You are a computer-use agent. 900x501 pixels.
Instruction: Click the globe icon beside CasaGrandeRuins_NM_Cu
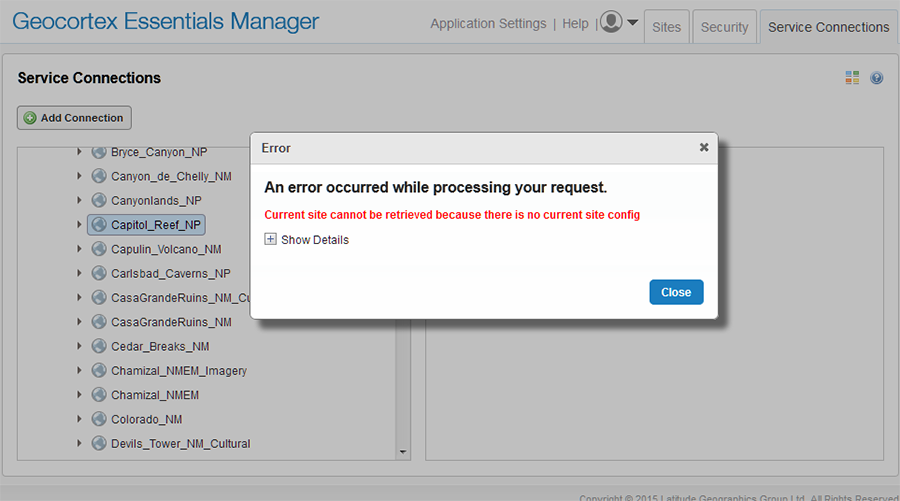coord(99,297)
